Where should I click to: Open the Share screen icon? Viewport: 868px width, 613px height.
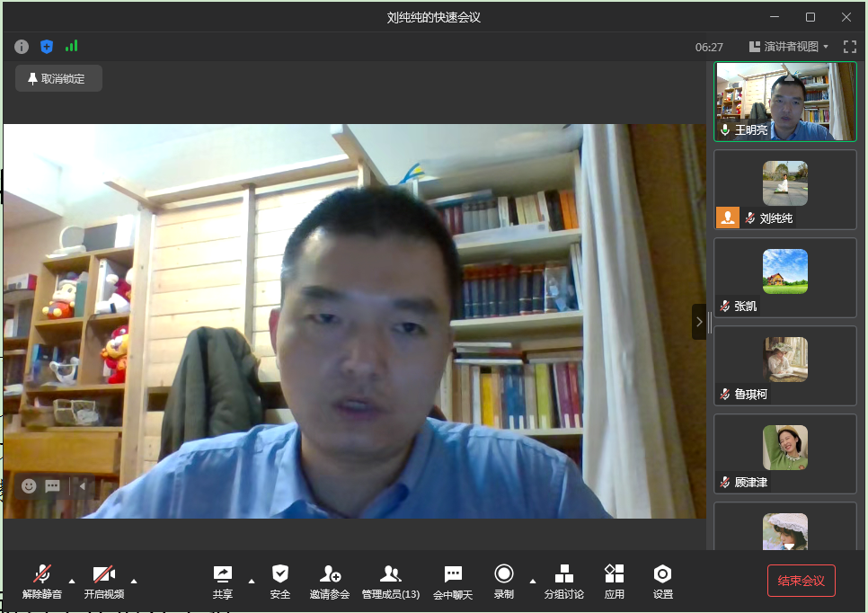point(222,574)
